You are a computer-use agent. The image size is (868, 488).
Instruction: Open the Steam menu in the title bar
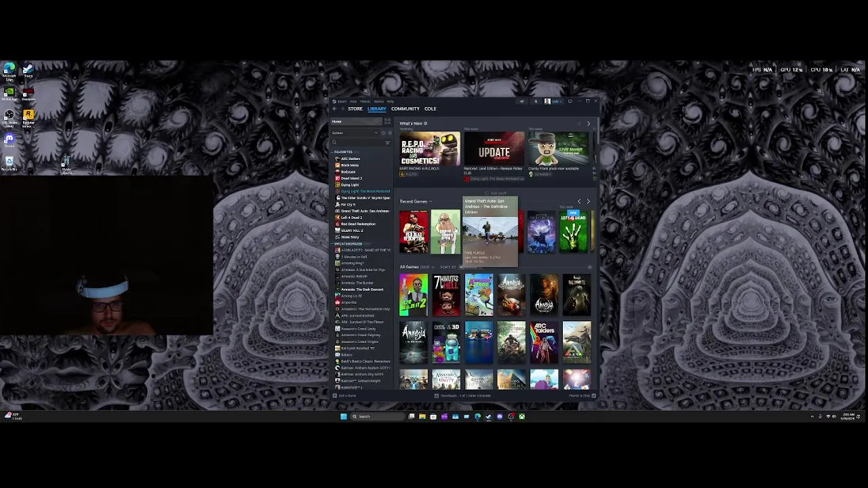click(342, 102)
